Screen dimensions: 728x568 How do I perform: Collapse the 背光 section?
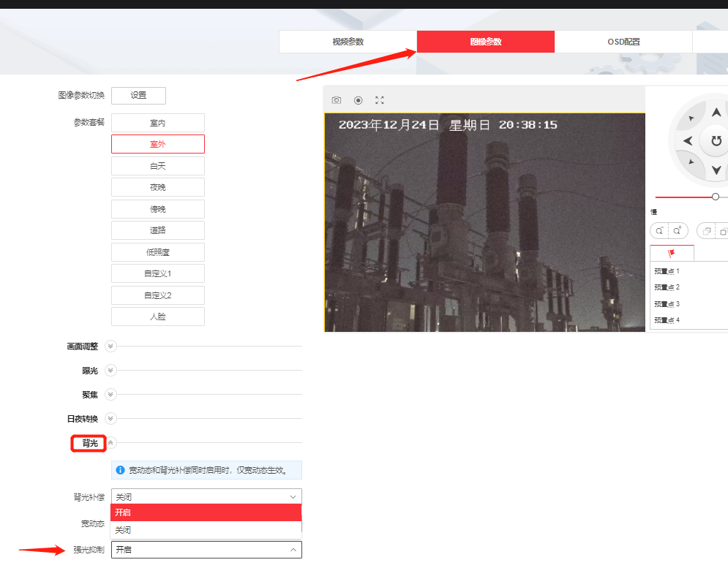(x=110, y=443)
